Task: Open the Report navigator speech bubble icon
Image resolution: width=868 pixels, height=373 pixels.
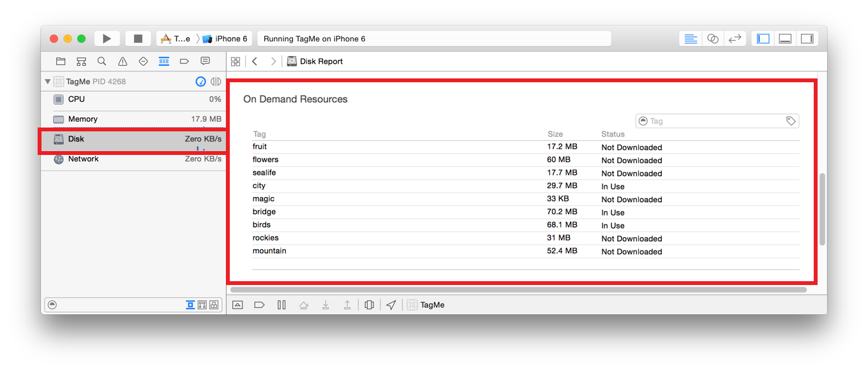Action: tap(205, 61)
